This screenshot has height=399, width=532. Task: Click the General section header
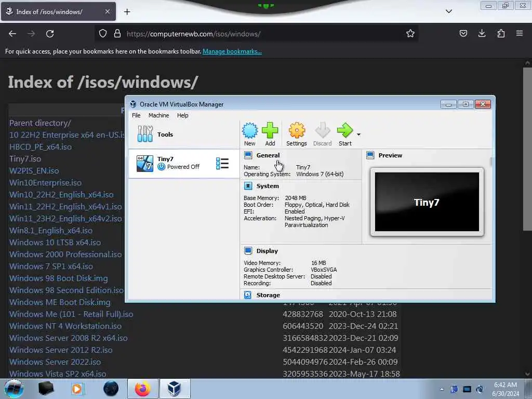[268, 155]
